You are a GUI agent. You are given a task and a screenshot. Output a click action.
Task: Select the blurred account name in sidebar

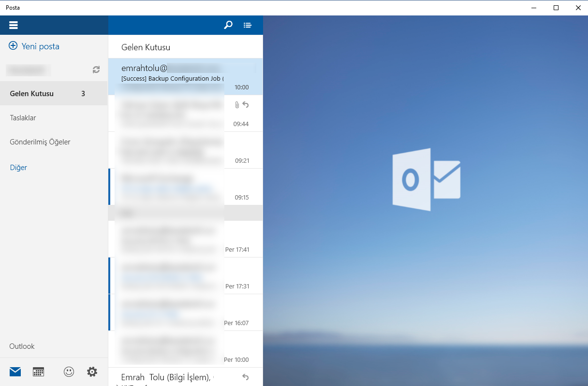[x=29, y=71]
